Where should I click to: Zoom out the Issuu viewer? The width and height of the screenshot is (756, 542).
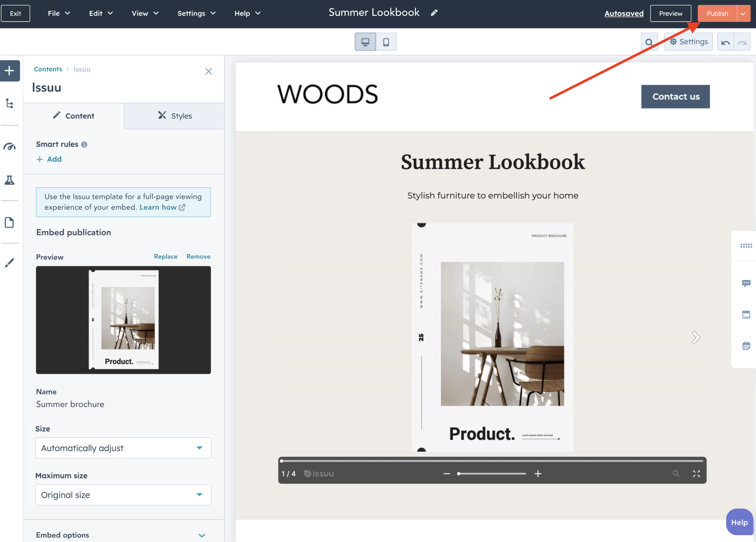(447, 474)
